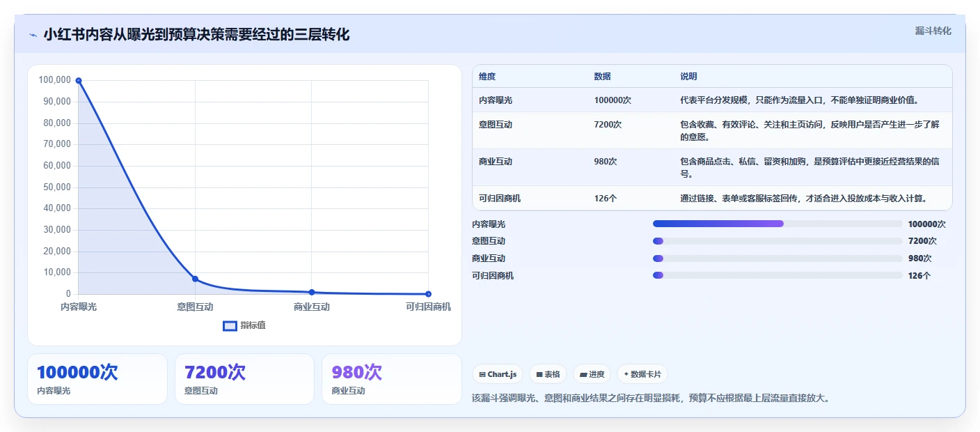Click the 可归因商机 progress bar
Image resolution: width=980 pixels, height=432 pixels.
point(777,276)
